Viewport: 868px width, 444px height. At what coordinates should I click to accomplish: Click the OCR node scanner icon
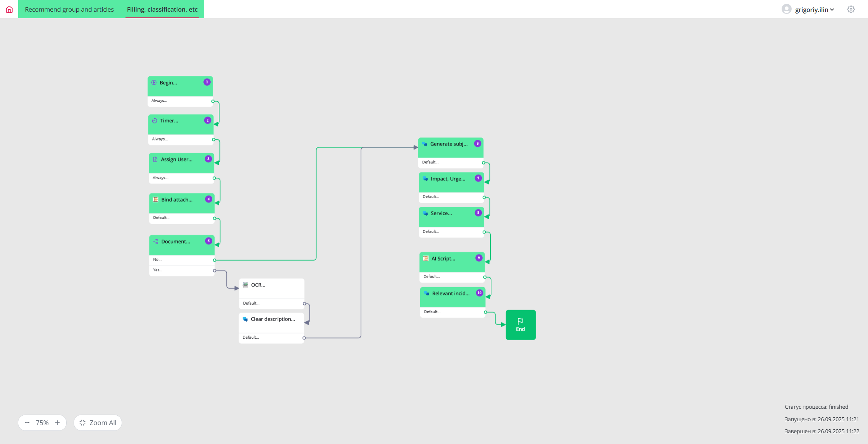pos(246,285)
